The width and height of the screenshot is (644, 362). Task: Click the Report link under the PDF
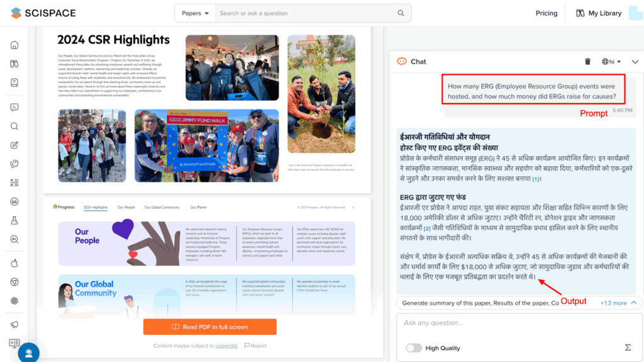point(255,346)
